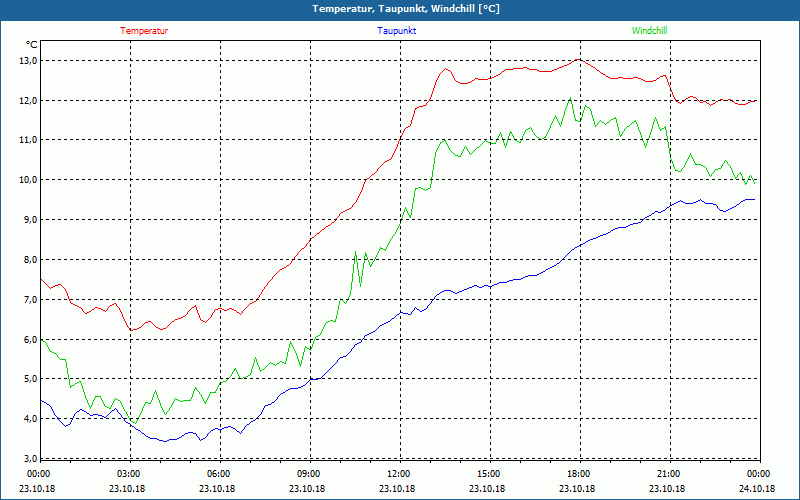Screen dimensions: 800x500
Task: Click the red Temperatur legend label
Action: tap(144, 31)
